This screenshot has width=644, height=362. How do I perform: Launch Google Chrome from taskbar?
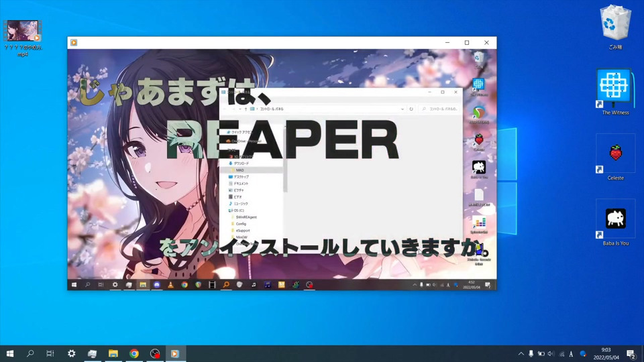coord(134,353)
